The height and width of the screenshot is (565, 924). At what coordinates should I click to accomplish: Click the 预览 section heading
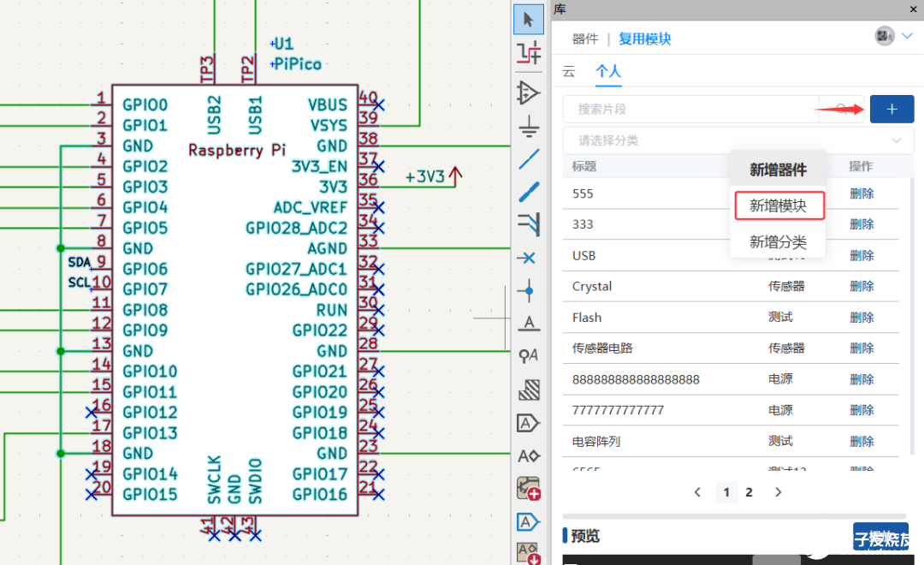click(x=584, y=536)
